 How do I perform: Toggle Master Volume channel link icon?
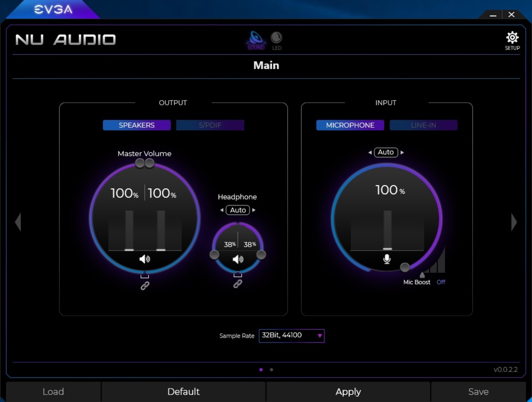[145, 286]
